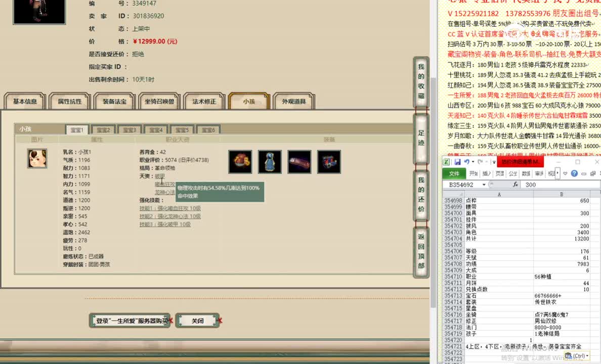Click the Excel Undo icon
This screenshot has width=601, height=364.
[x=466, y=161]
